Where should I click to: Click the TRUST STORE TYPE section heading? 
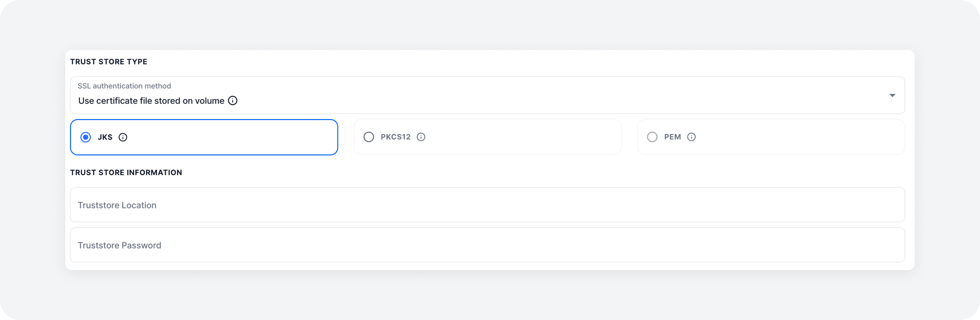108,61
